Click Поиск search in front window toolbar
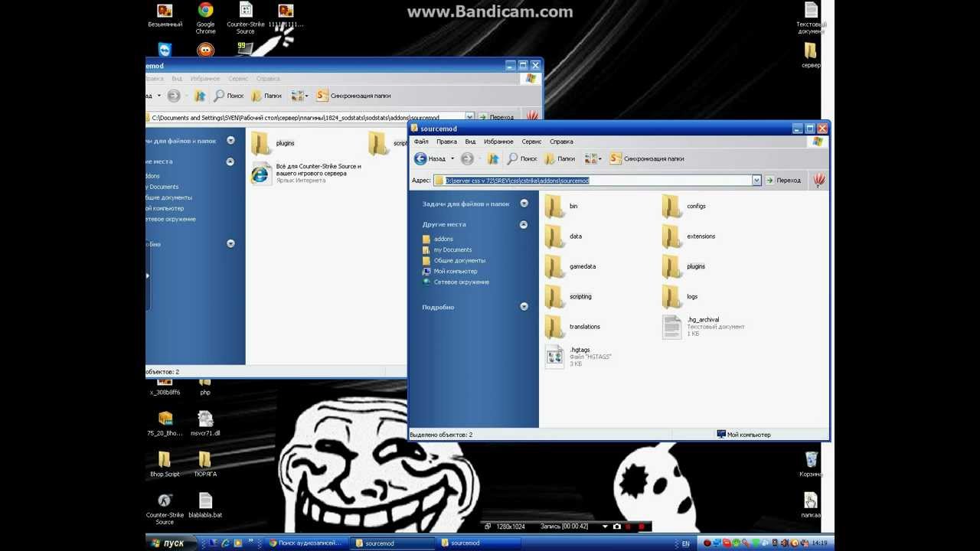Viewport: 980px width, 551px height. tap(522, 158)
